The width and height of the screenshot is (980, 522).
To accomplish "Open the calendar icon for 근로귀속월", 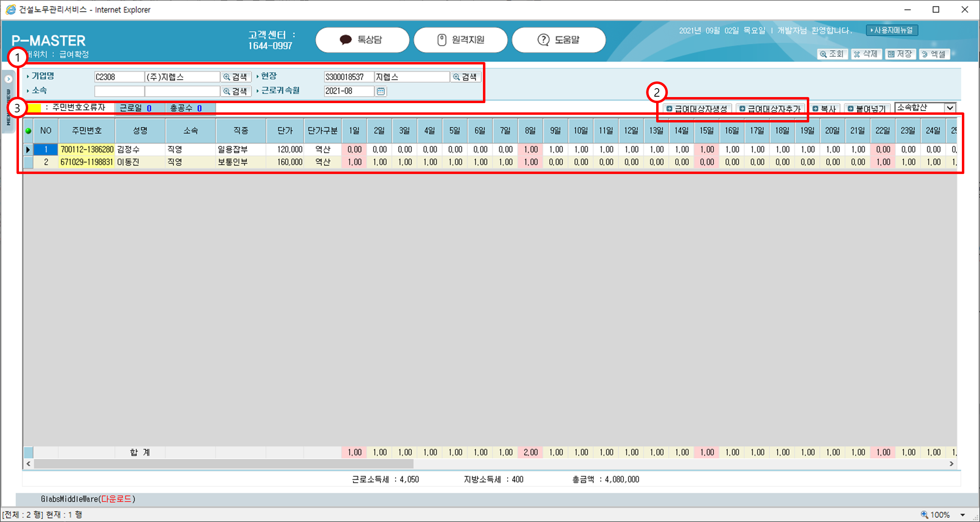I will (x=381, y=91).
